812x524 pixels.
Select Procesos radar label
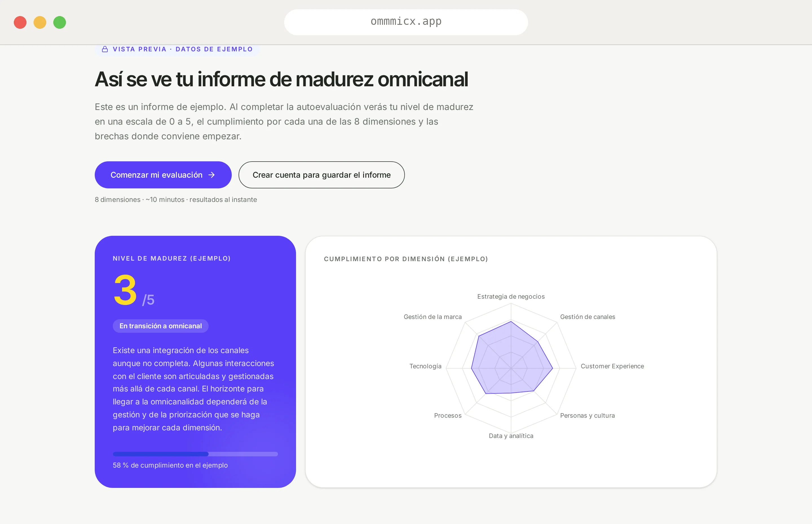pyautogui.click(x=448, y=415)
